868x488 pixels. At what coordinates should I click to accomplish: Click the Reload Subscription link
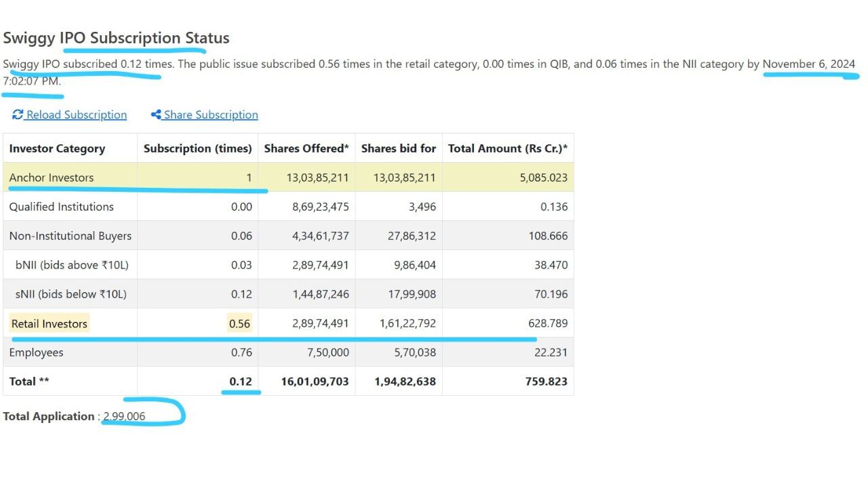[70, 115]
